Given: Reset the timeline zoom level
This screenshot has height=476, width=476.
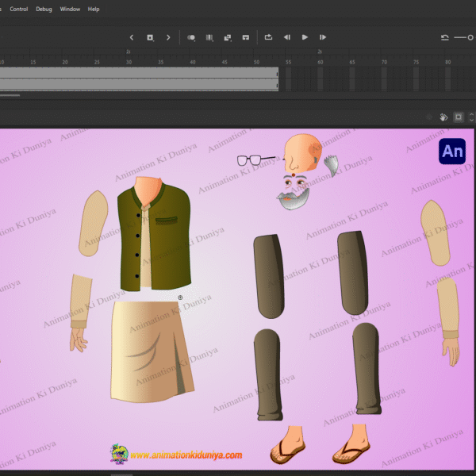Looking at the screenshot, I should [x=445, y=37].
